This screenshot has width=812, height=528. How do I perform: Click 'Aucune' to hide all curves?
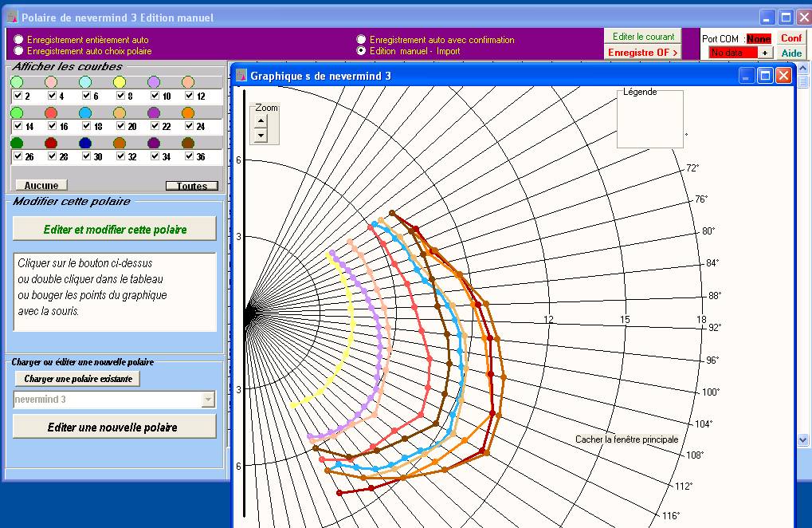point(41,185)
